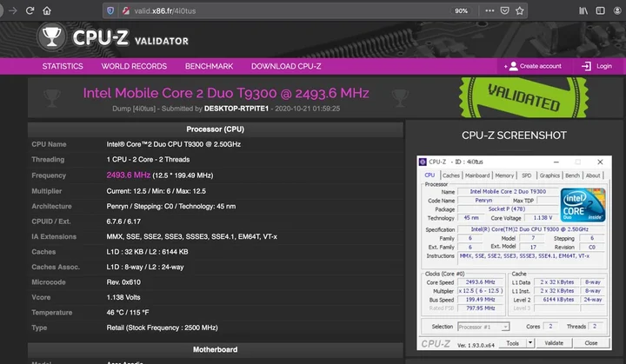Click the CPU-Z VALIDATOR site title

(130, 38)
